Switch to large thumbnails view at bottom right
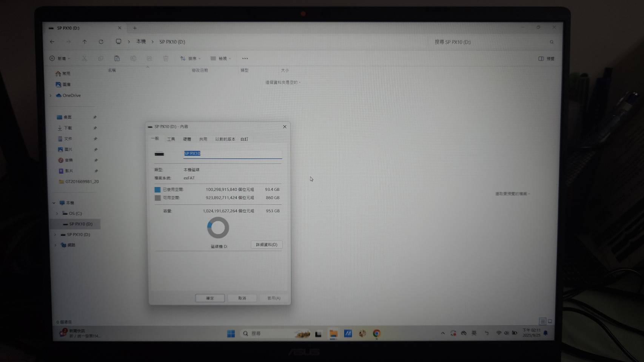 click(x=550, y=321)
